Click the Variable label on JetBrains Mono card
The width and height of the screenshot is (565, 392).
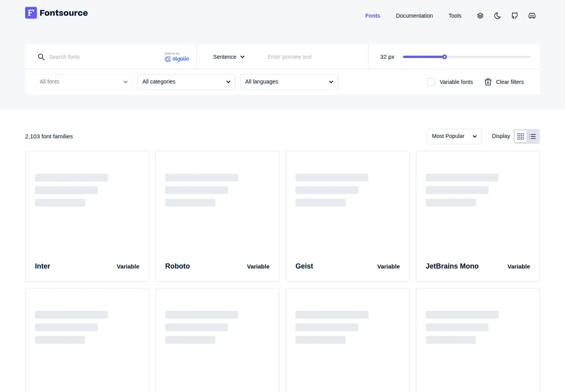click(519, 267)
